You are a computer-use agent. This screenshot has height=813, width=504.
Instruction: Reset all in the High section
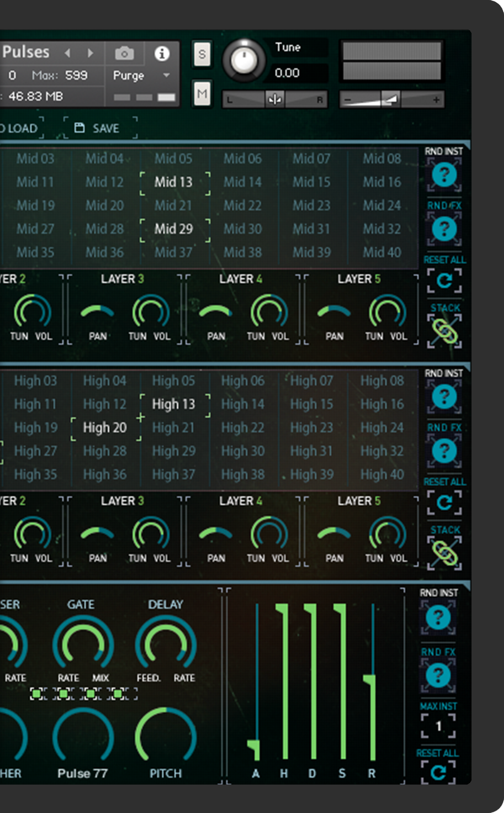click(x=444, y=503)
